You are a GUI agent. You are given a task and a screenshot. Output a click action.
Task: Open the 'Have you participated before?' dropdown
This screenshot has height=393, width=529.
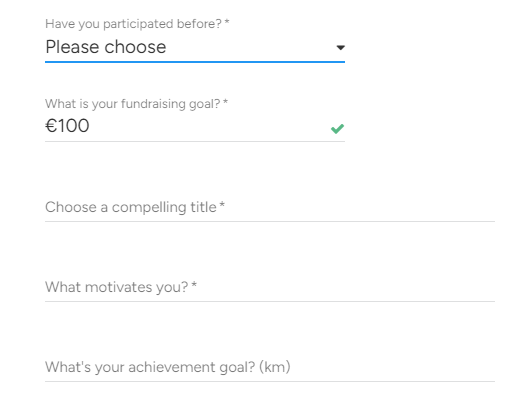[195, 47]
